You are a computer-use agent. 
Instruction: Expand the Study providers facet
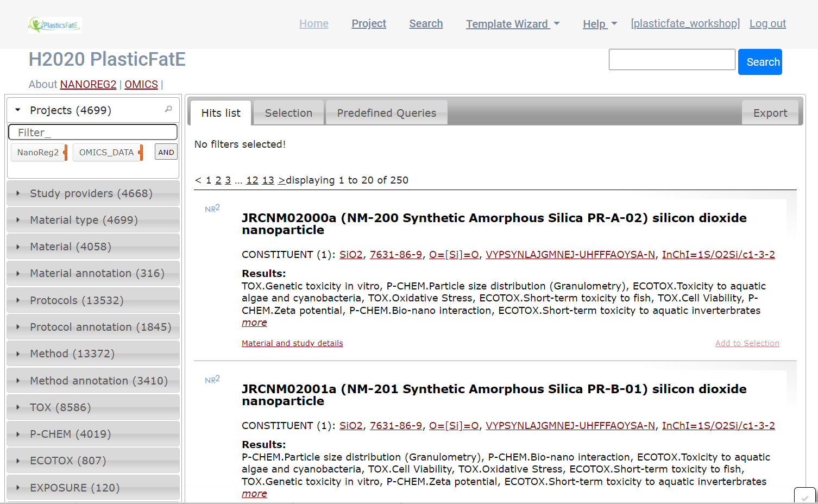click(x=91, y=193)
